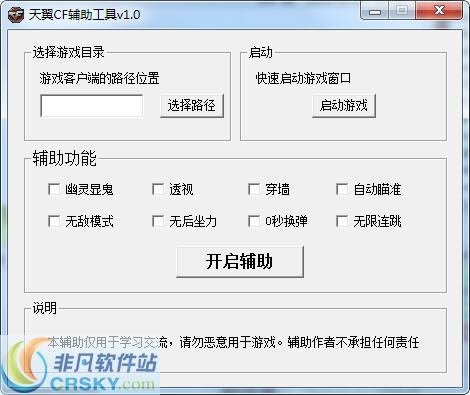
Task: Enable the 无限连跳 checkbox
Action: tap(342, 221)
